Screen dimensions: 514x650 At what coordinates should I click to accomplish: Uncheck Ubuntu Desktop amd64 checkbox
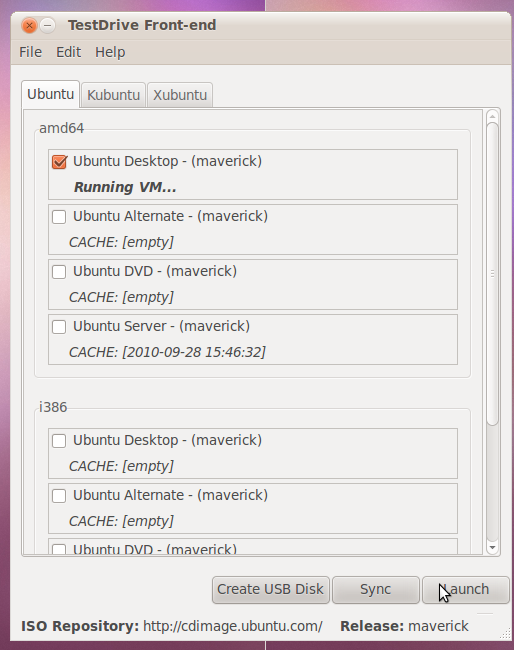click(59, 162)
